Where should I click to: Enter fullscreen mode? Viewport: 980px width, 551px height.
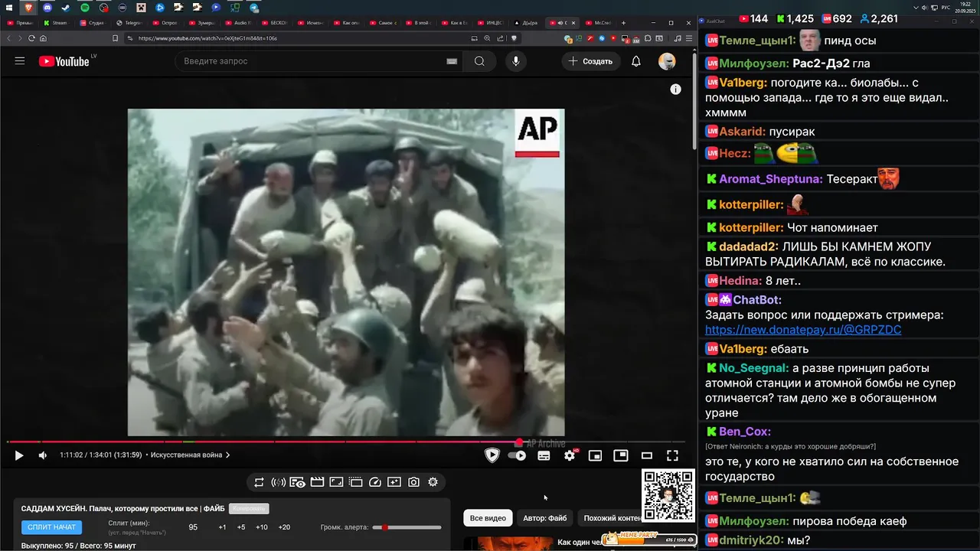[672, 455]
